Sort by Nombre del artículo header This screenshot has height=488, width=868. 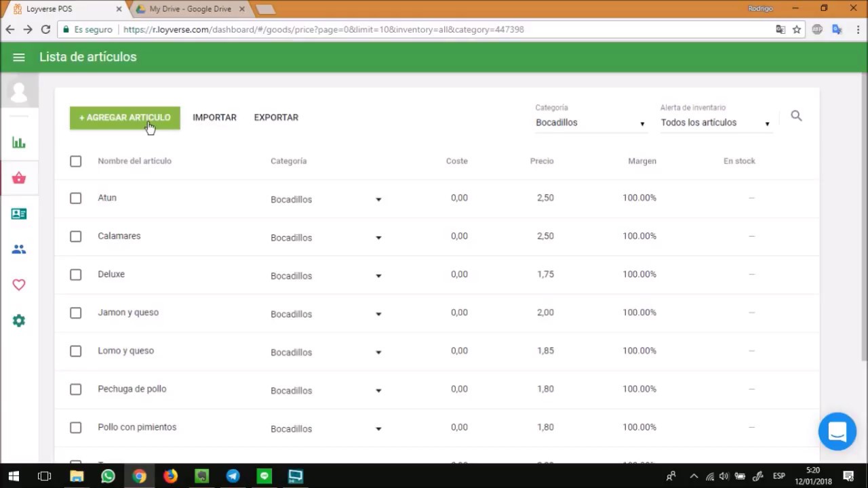tap(134, 161)
